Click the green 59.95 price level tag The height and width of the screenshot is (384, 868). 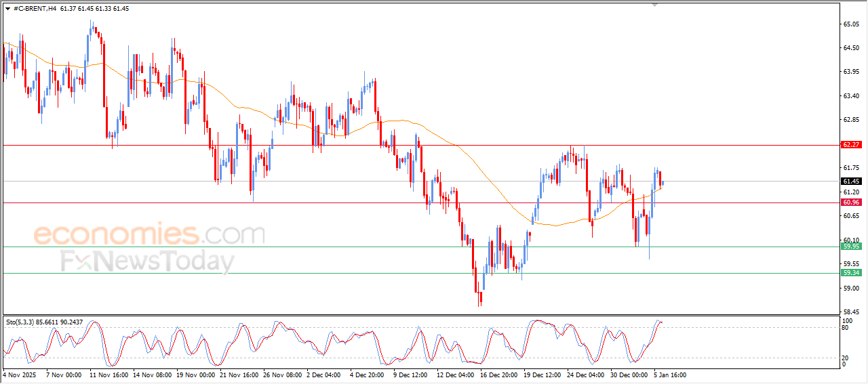click(851, 247)
